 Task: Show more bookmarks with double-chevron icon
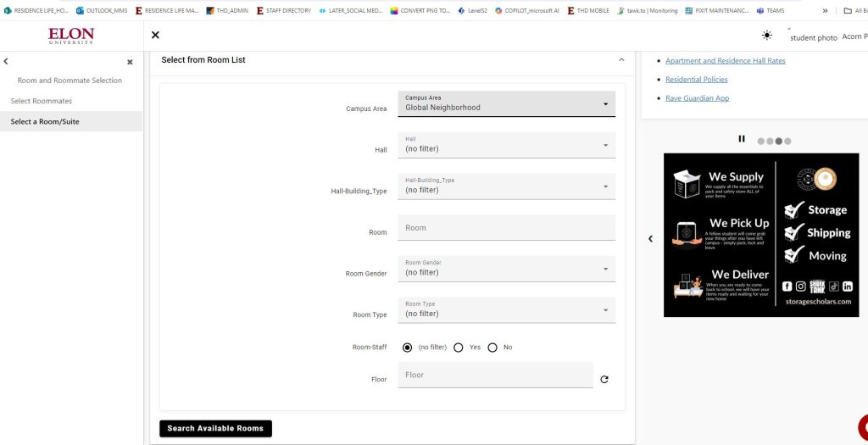(x=825, y=10)
